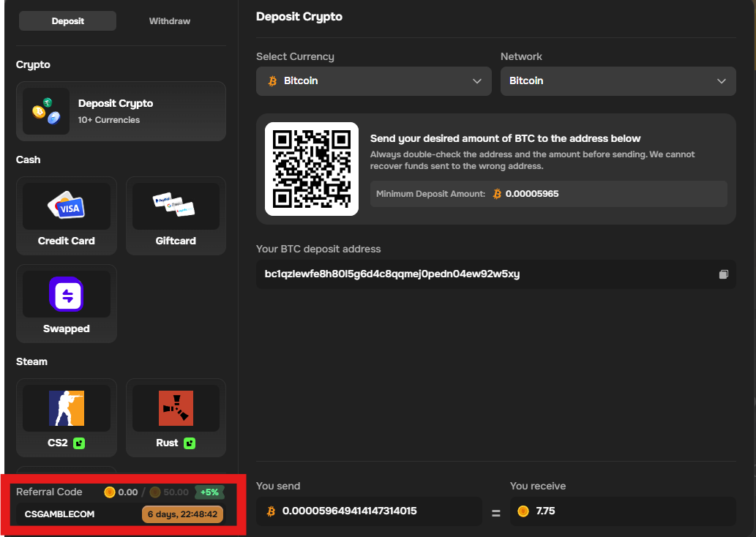Select the Deposit Crypto option with coin icons
Image resolution: width=756 pixels, height=537 pixels.
pyautogui.click(x=121, y=110)
